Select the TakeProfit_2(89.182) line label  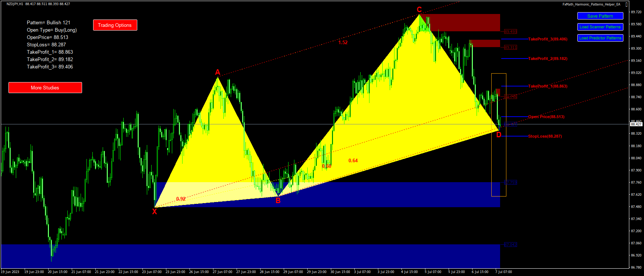click(548, 59)
